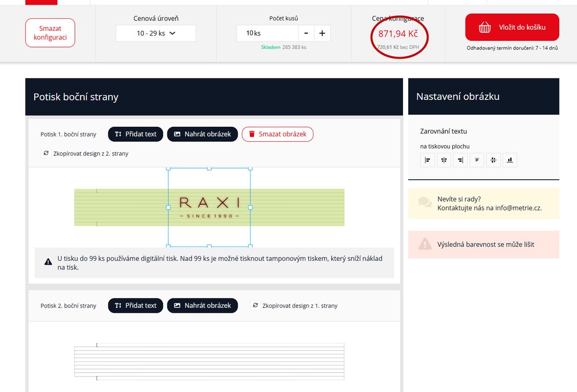The image size is (577, 392).
Task: Click the Skladem 265 383 ks stock text
Action: coord(284,47)
